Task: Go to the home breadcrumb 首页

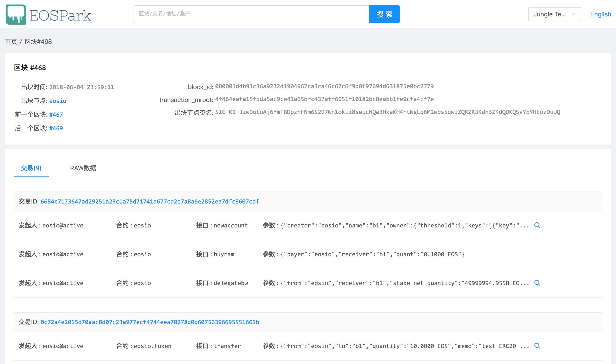Action: [x=11, y=42]
